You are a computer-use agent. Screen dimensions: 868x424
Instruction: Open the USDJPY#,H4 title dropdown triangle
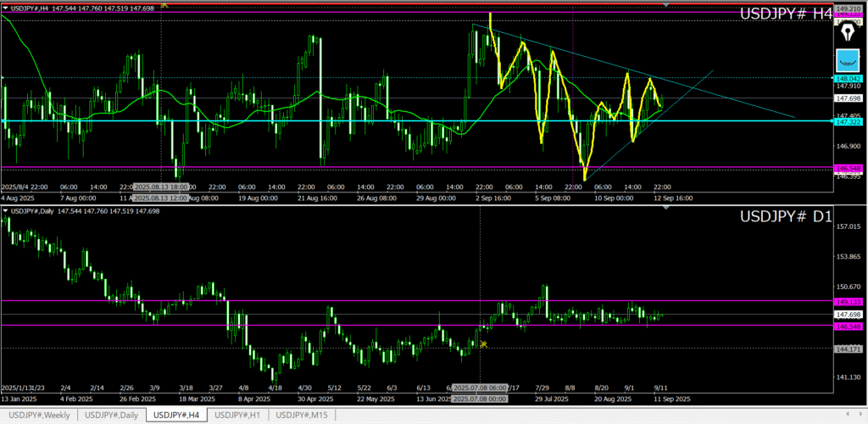click(6, 8)
